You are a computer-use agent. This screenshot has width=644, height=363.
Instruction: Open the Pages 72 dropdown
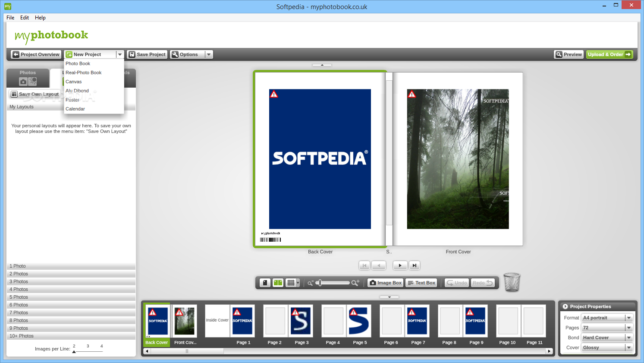[x=607, y=328]
